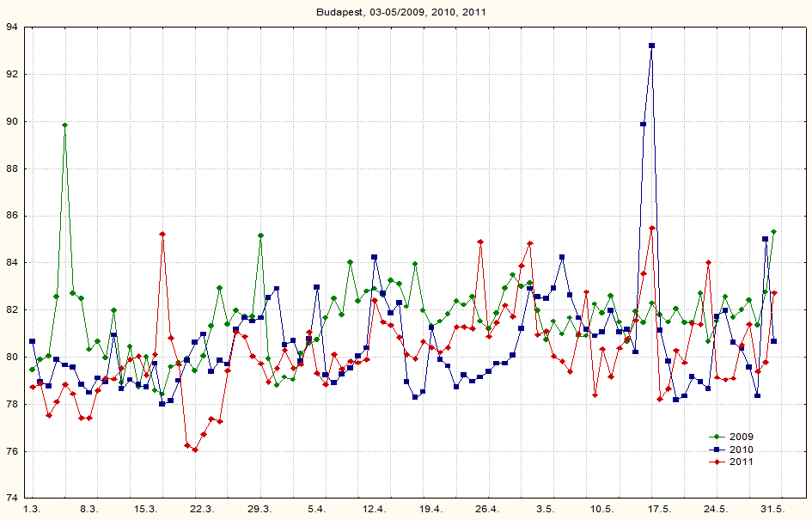Select the 2009 legend label text
Screen dimensions: 812x520
tap(742, 437)
